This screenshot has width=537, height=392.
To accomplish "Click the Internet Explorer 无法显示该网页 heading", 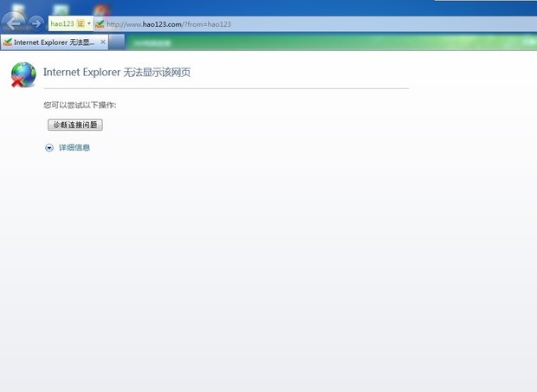I will (117, 72).
